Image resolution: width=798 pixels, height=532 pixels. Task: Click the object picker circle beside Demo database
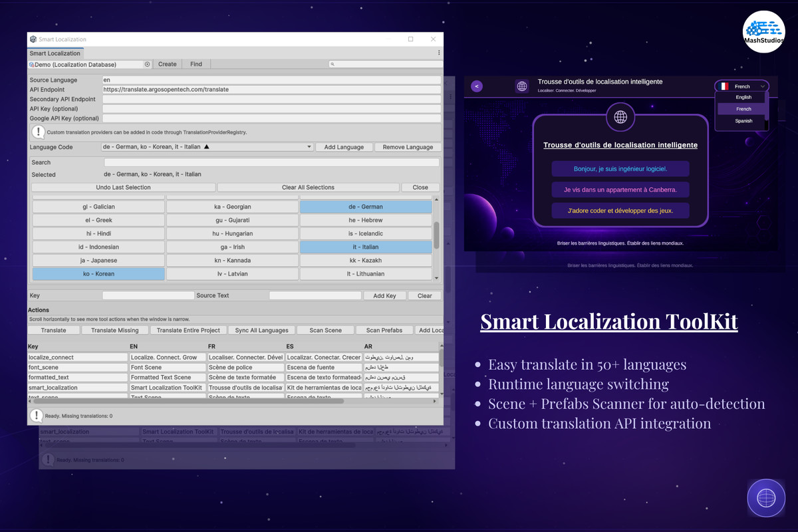point(148,65)
